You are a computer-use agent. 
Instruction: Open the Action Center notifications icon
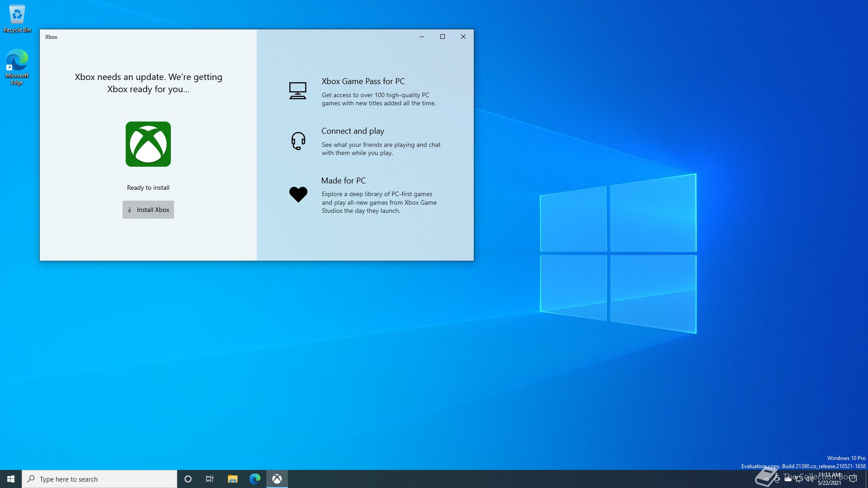pyautogui.click(x=853, y=479)
